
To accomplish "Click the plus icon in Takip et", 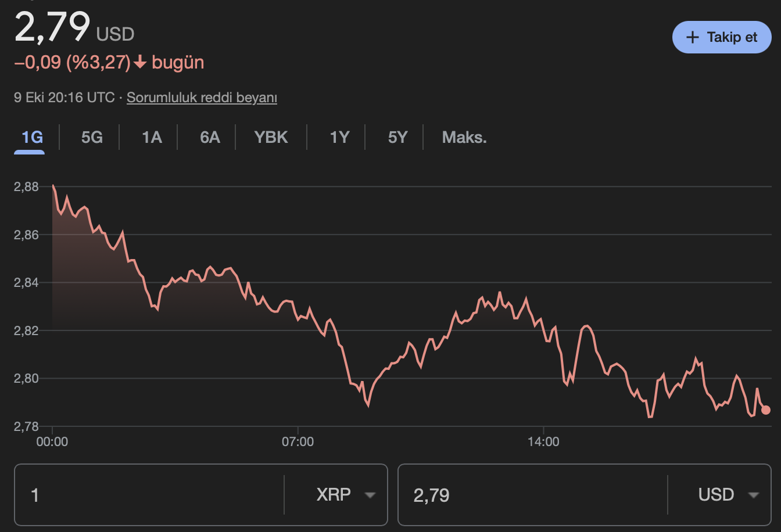I will 692,37.
